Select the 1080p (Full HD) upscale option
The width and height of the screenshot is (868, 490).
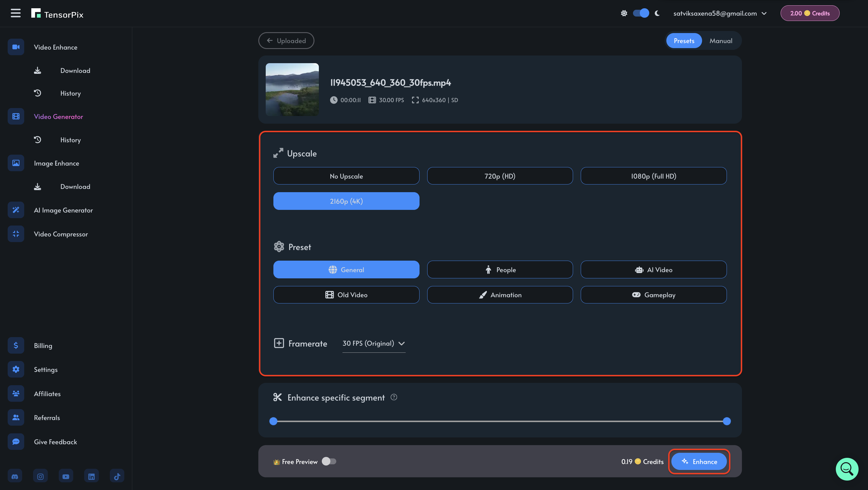click(x=653, y=176)
